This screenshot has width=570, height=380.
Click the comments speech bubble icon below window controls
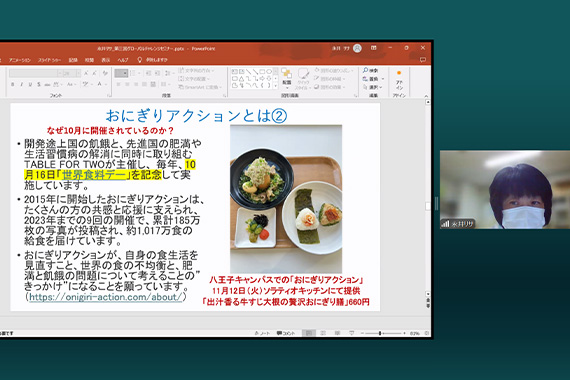point(422,60)
